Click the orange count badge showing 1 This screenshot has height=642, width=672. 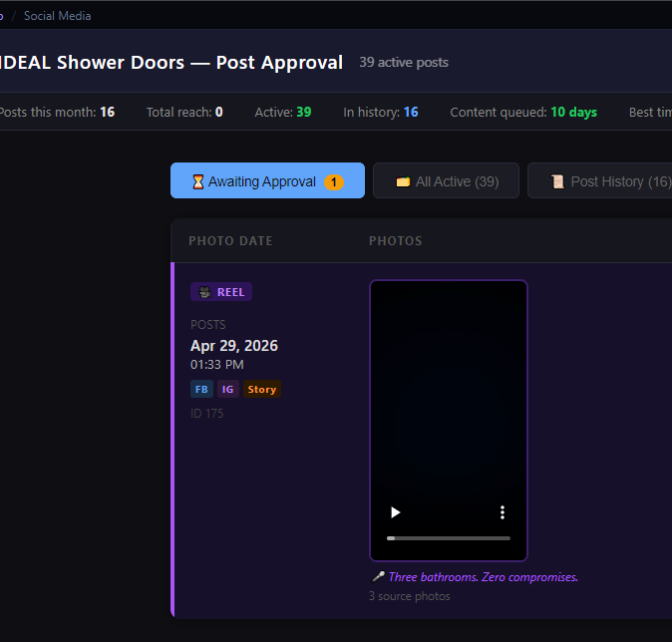click(x=333, y=182)
